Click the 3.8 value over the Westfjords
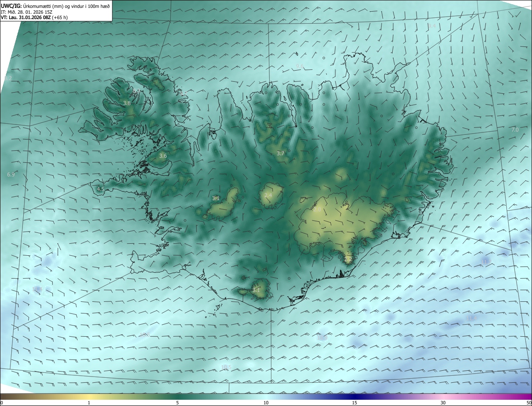Viewport: 532px width, 406px height. (x=127, y=103)
